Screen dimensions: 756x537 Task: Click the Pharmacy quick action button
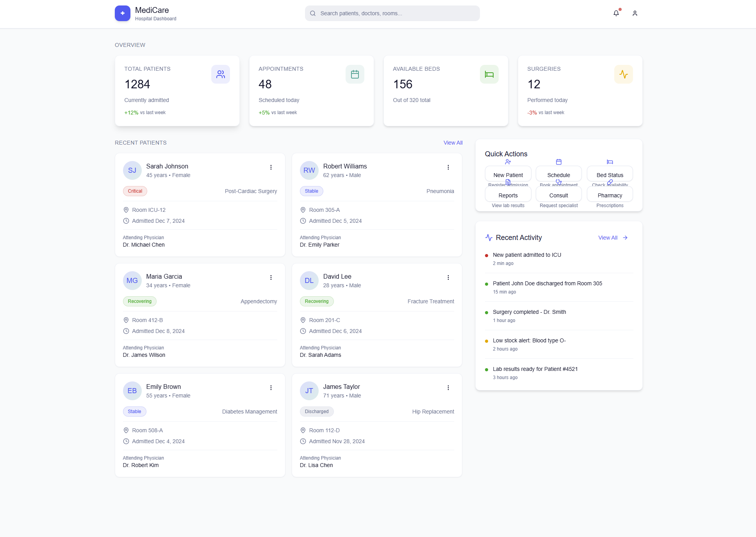coord(610,195)
